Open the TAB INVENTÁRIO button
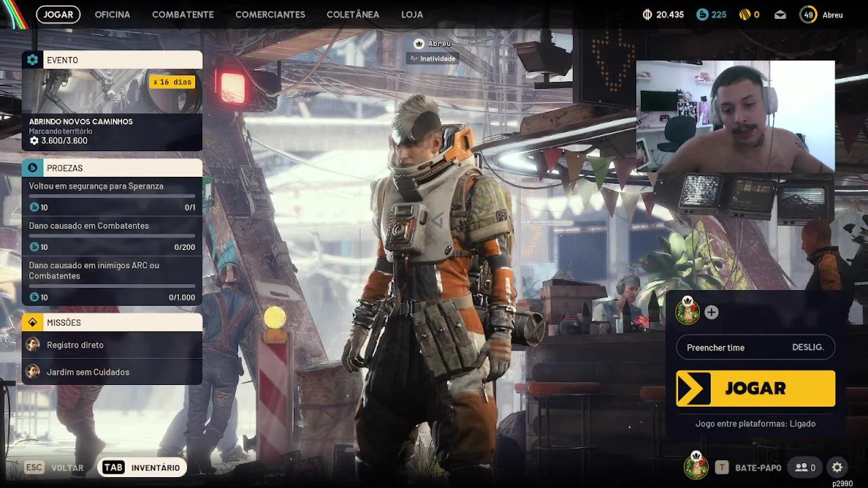868x488 pixels. point(142,468)
